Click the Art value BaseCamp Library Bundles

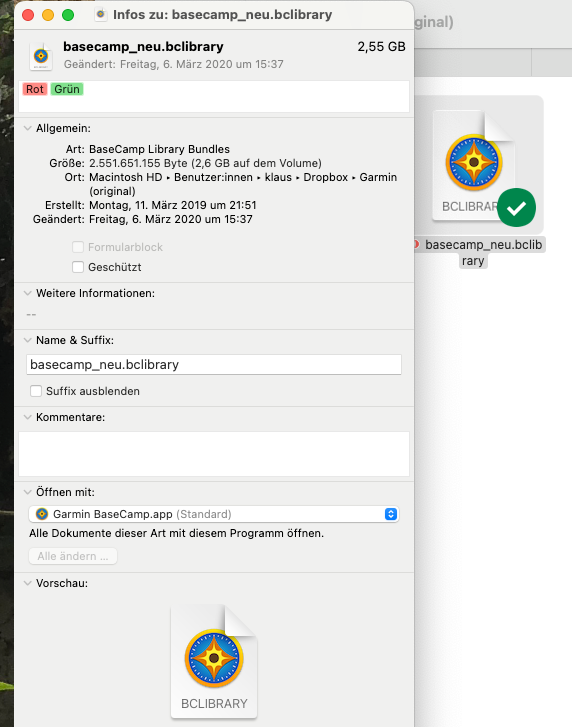coord(159,149)
